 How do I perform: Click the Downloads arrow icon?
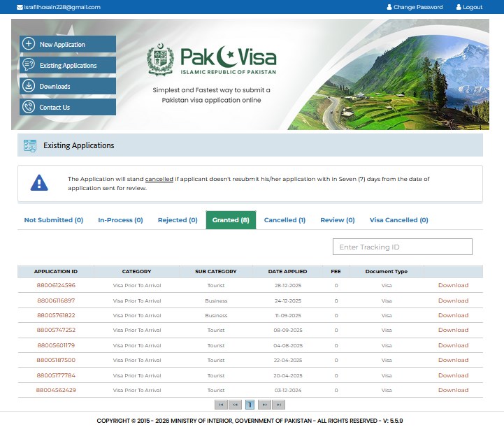coord(29,86)
